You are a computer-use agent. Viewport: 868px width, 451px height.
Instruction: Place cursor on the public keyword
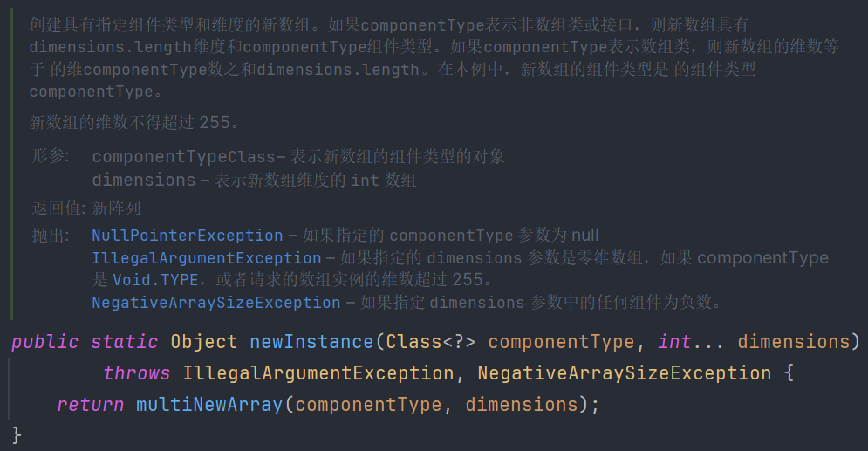click(45, 342)
